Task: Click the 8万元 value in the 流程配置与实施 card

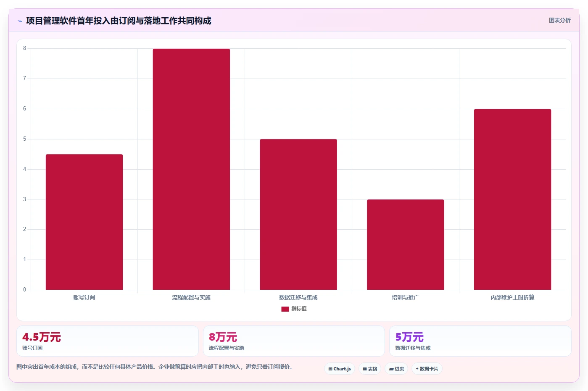Action: (x=223, y=337)
